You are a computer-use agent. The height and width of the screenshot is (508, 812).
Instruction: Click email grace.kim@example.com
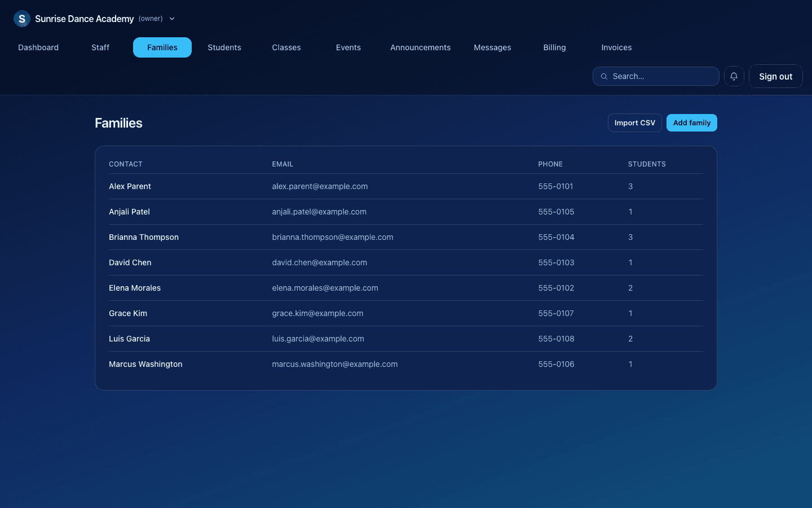[x=317, y=313]
